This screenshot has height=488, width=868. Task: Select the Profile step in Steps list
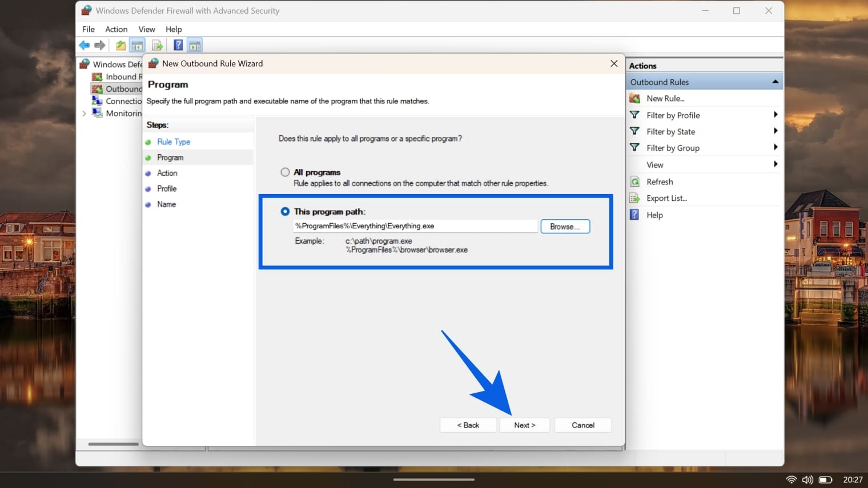[x=167, y=188]
